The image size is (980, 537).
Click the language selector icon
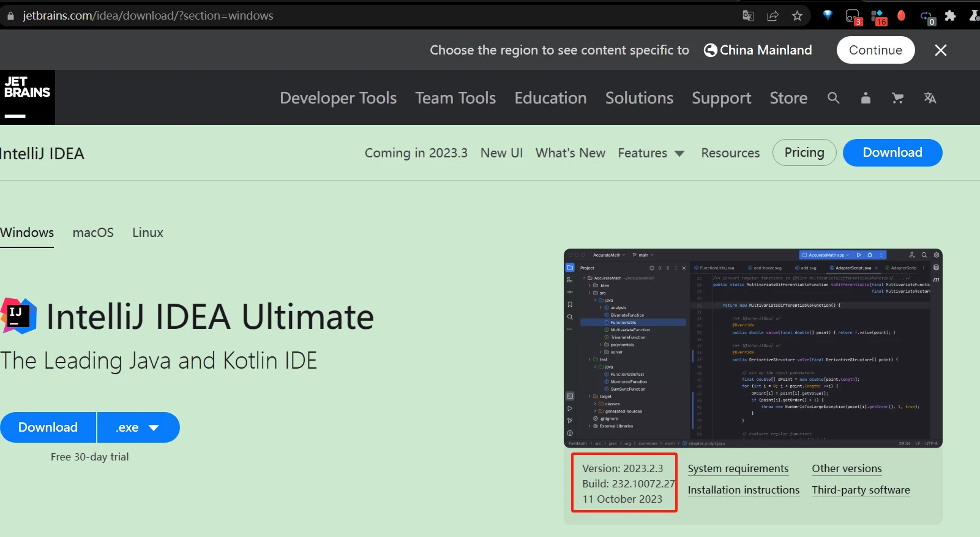(x=930, y=98)
